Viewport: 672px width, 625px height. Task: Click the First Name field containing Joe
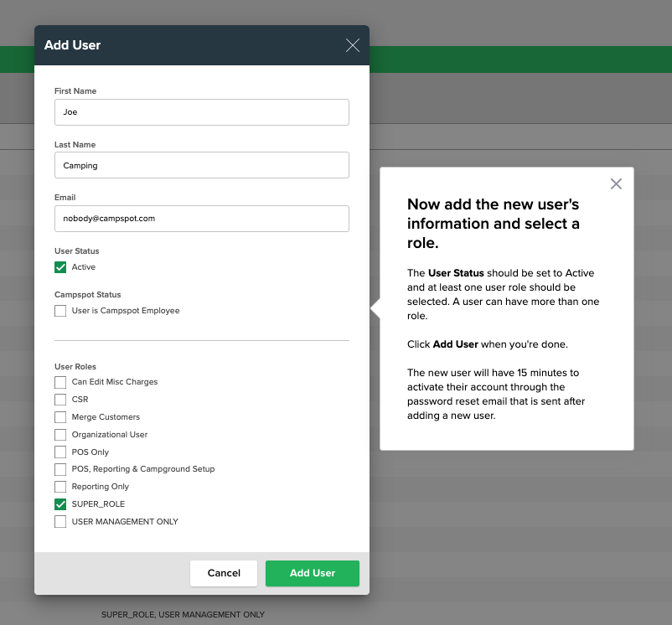click(x=201, y=111)
